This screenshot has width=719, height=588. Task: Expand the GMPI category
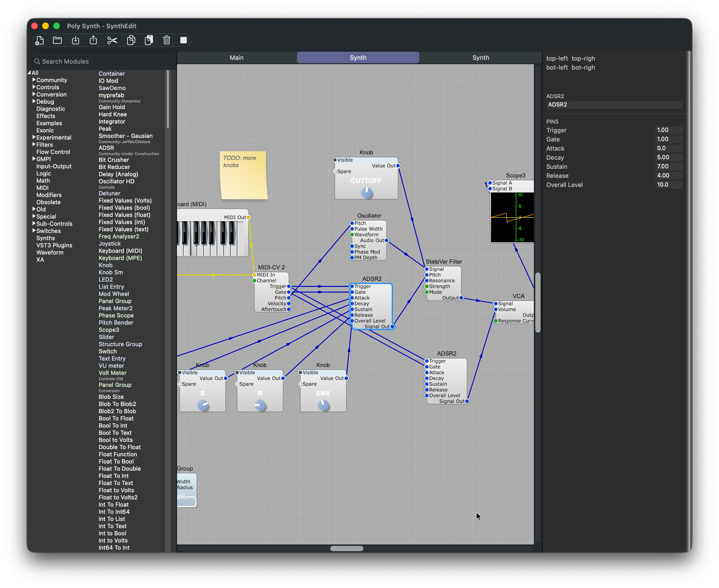tap(34, 159)
